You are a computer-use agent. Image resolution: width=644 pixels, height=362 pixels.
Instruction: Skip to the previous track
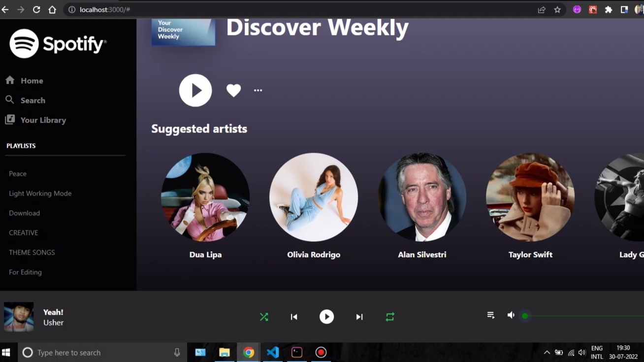294,317
